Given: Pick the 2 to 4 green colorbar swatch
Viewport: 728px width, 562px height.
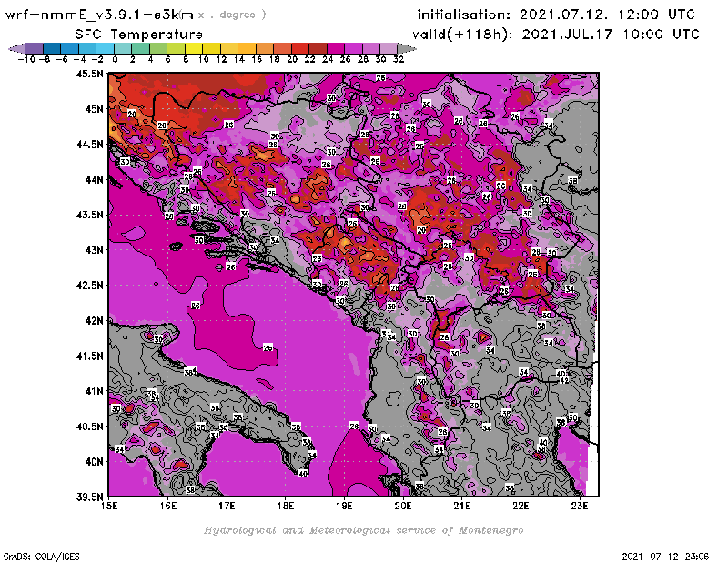Looking at the screenshot, I should [x=140, y=48].
